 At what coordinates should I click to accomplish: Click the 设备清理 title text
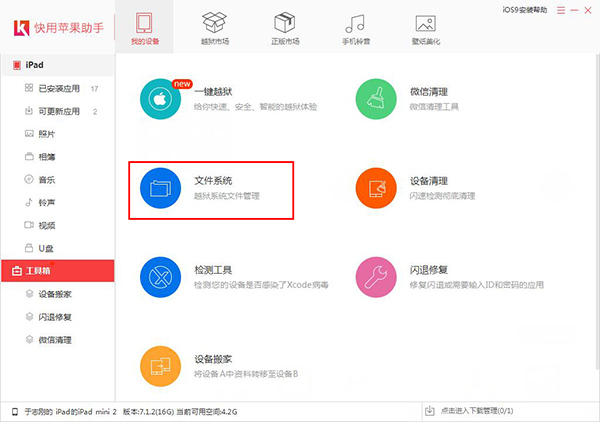coord(429,181)
